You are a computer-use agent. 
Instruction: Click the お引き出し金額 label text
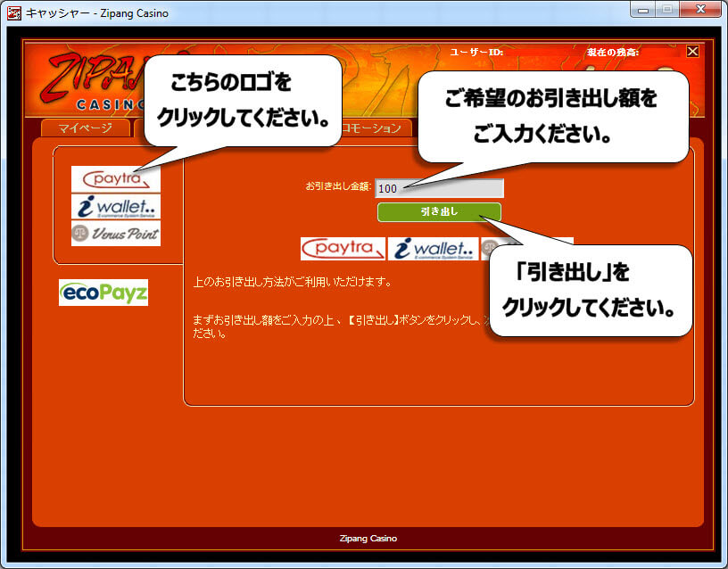point(338,186)
